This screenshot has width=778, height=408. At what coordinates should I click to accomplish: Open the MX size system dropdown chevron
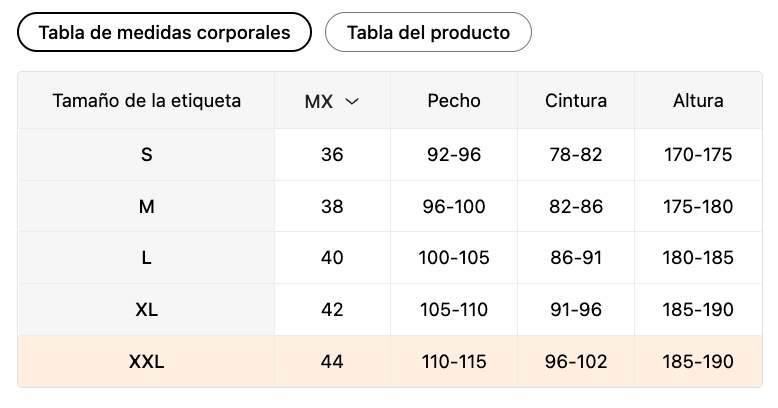(x=351, y=101)
